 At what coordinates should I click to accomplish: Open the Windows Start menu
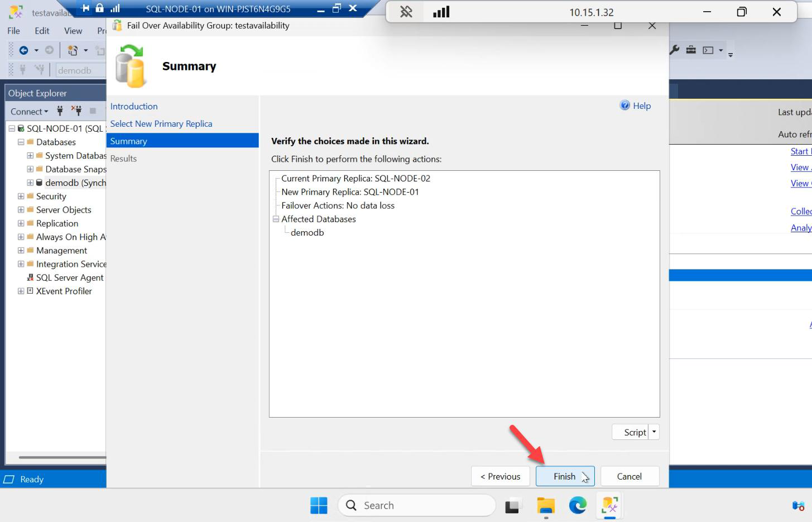(x=319, y=505)
